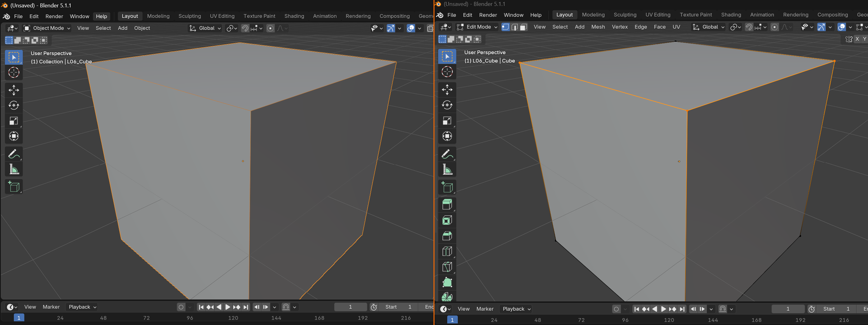Viewport: 868px width, 325px height.
Task: Open Help menu in Object Mode window
Action: click(102, 16)
